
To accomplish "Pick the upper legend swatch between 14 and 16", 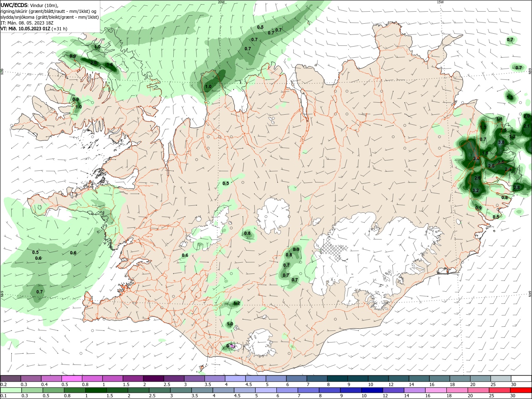I will pyautogui.click(x=419, y=379).
